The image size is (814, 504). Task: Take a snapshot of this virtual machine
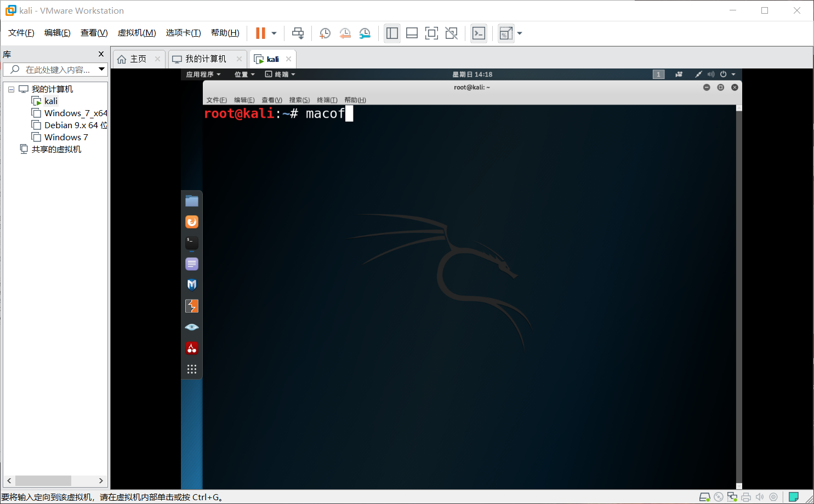[325, 33]
